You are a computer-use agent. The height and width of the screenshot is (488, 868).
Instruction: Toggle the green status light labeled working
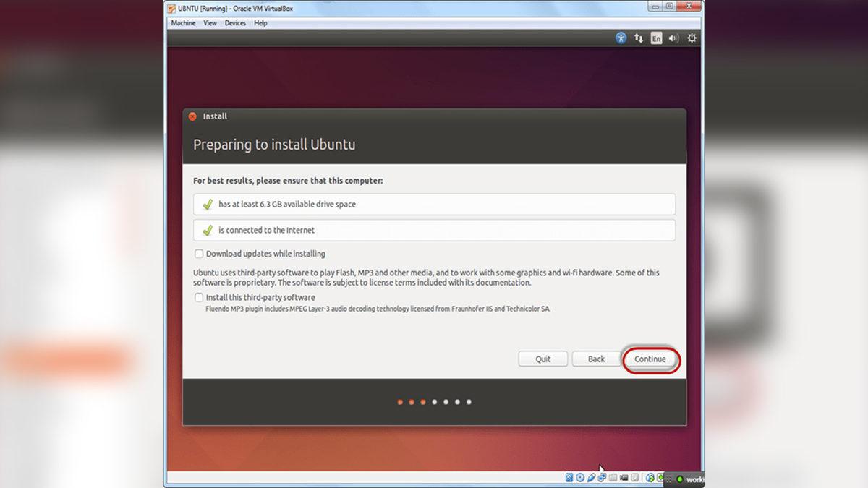coord(680,478)
